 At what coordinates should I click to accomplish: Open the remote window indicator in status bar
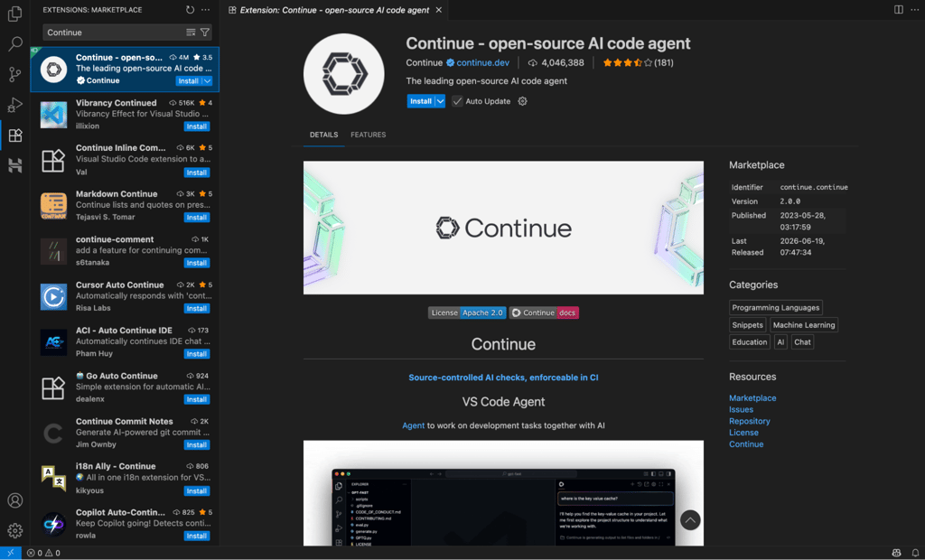coord(11,553)
